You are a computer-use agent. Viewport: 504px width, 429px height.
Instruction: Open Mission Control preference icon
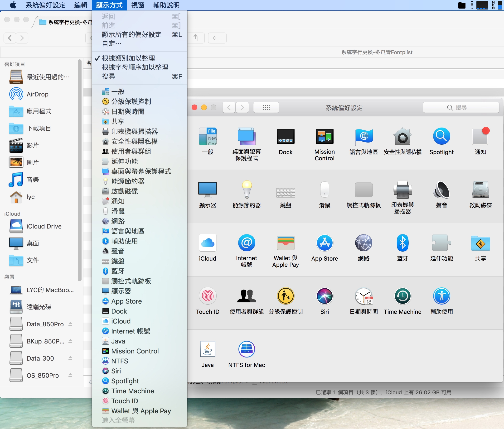click(x=325, y=137)
